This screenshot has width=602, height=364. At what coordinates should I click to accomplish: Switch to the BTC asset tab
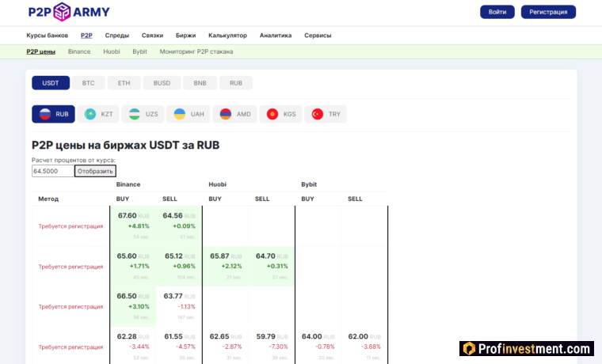88,83
